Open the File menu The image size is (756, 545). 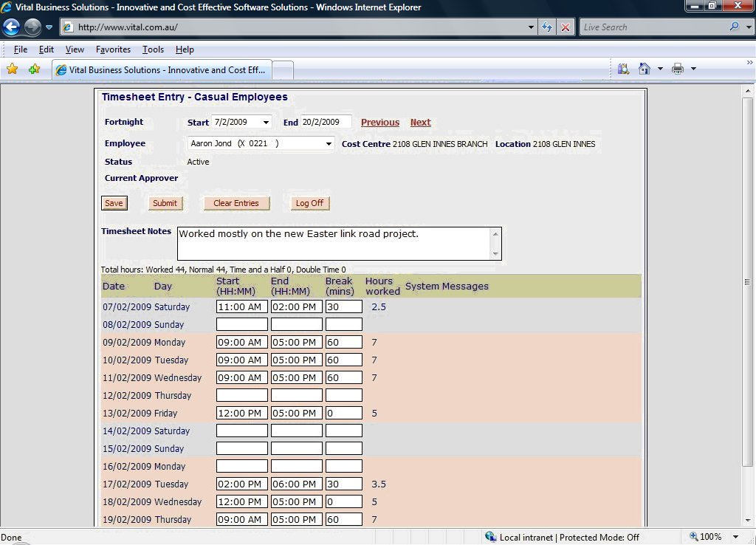point(20,49)
